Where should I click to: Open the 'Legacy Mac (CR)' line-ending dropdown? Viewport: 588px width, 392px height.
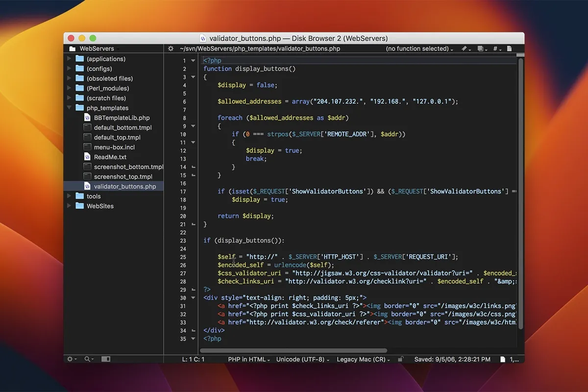click(x=362, y=359)
